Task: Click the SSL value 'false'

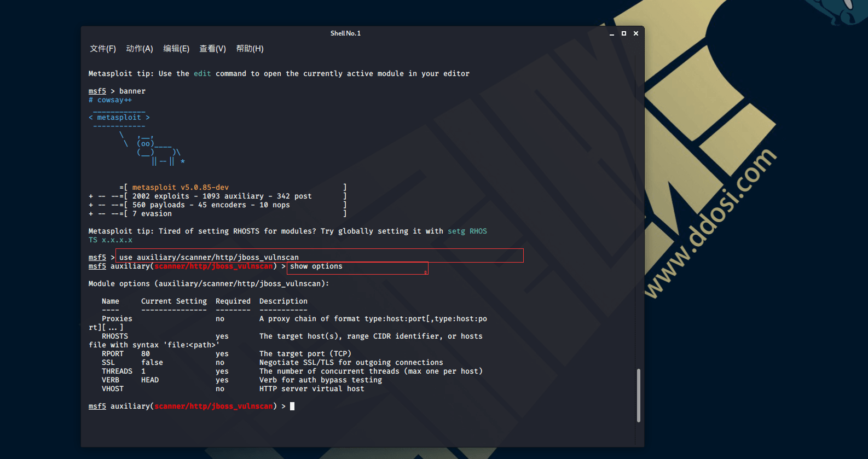Action: (x=152, y=363)
